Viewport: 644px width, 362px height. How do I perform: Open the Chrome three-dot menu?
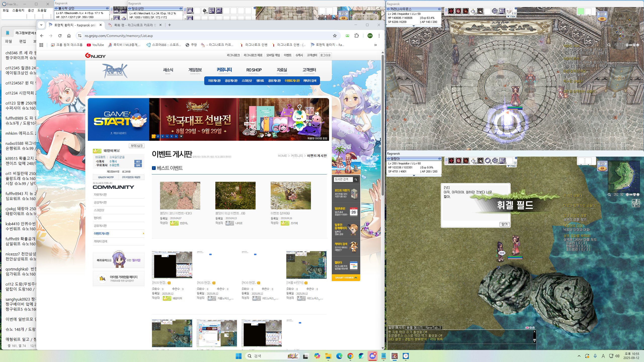379,36
